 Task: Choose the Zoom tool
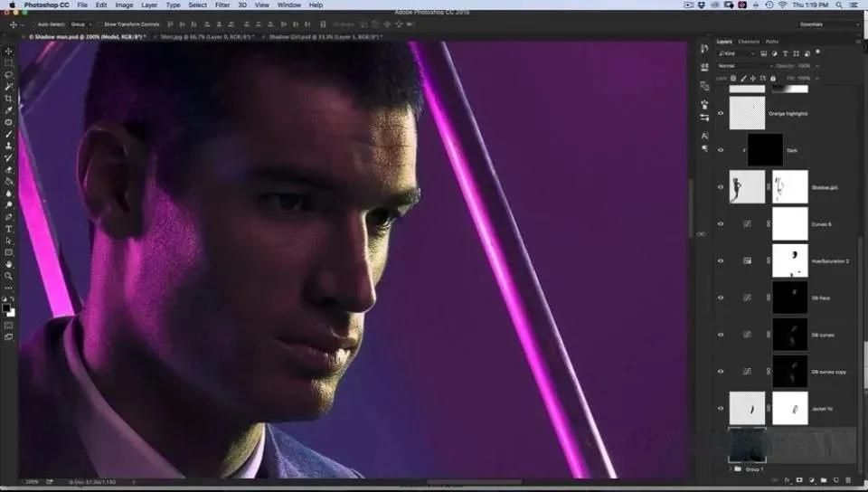point(9,276)
